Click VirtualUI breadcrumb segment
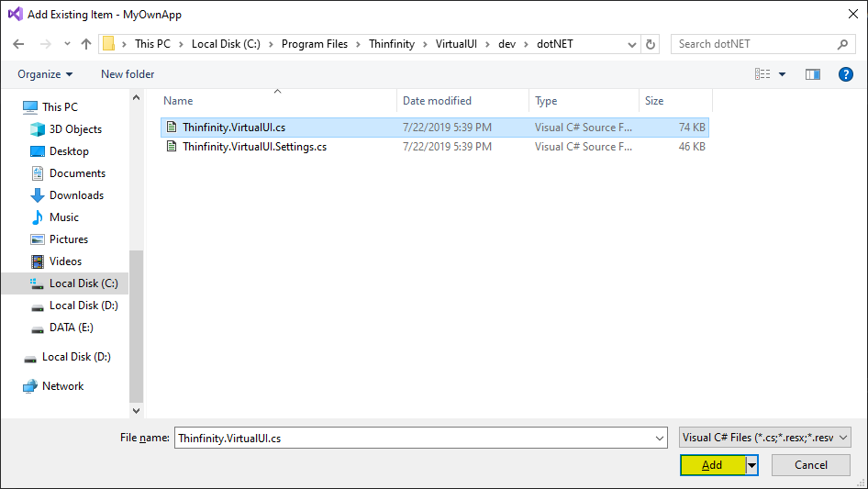 [456, 44]
